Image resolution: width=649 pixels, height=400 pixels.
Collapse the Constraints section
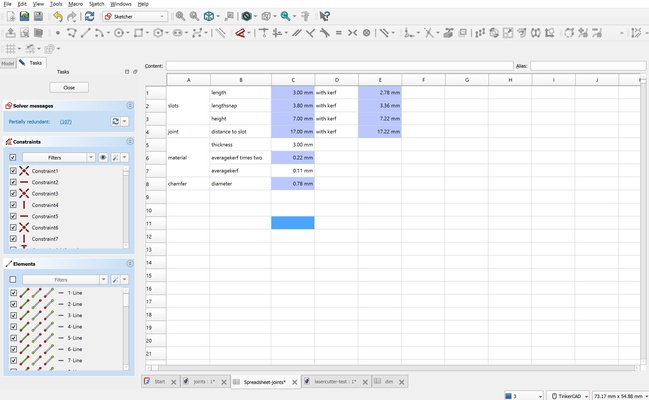click(130, 142)
